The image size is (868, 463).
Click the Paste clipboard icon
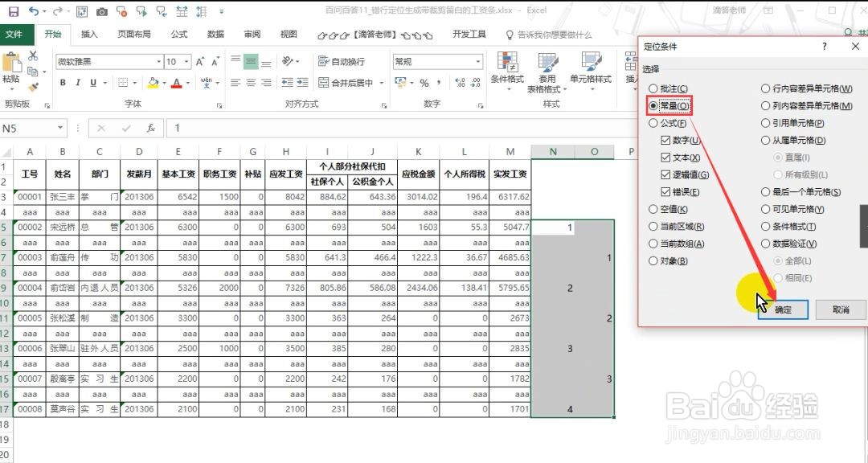coord(11,63)
